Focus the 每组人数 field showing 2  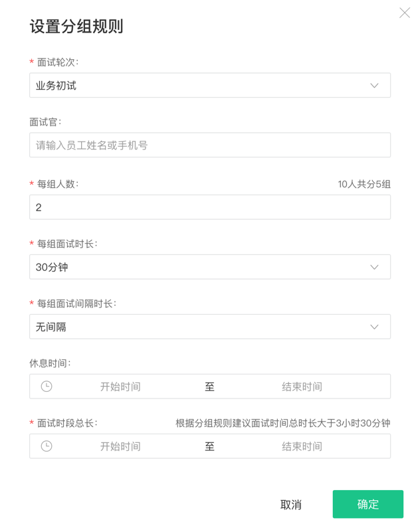tap(210, 207)
